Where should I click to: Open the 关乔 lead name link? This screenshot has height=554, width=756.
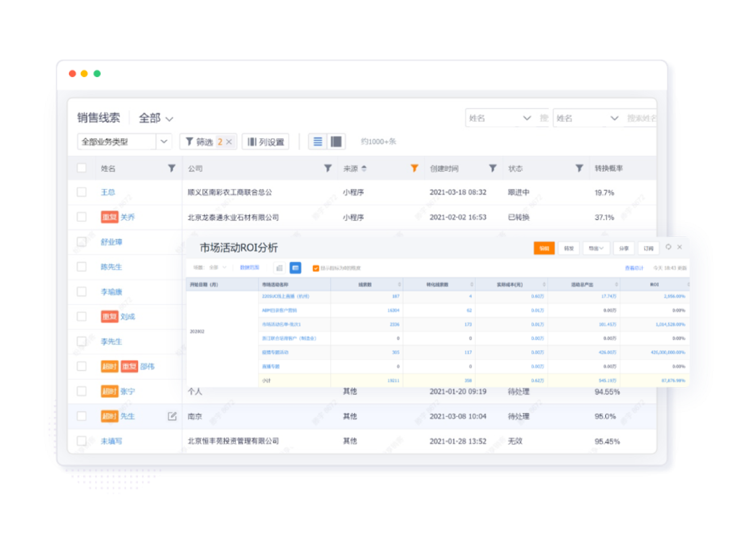(128, 217)
